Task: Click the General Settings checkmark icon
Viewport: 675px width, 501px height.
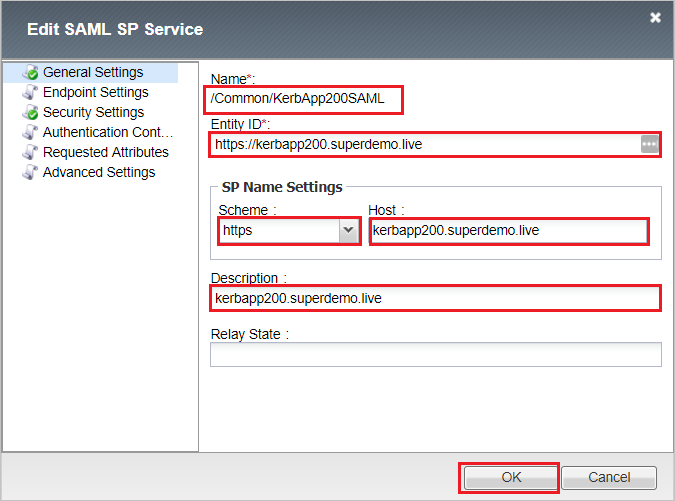Action: click(x=30, y=72)
